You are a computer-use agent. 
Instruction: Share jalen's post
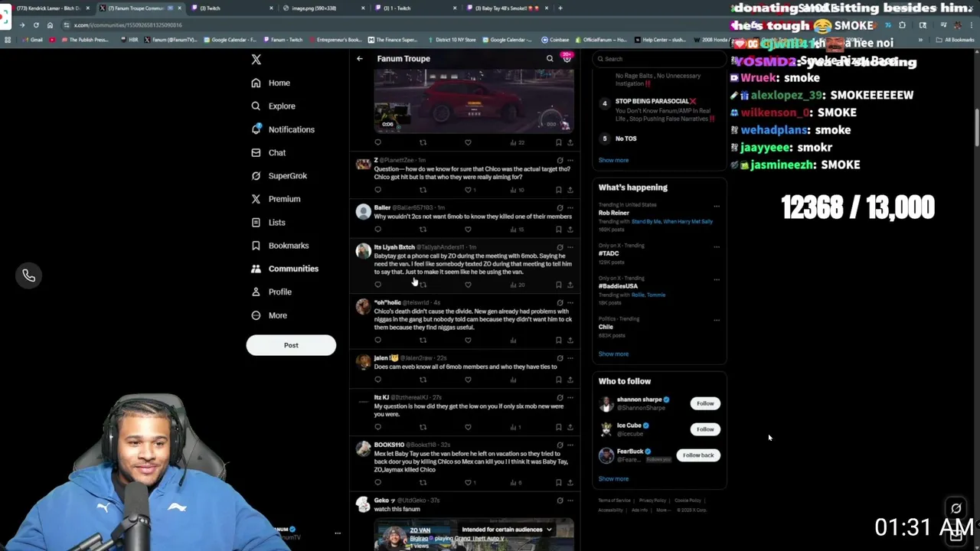[x=570, y=380]
